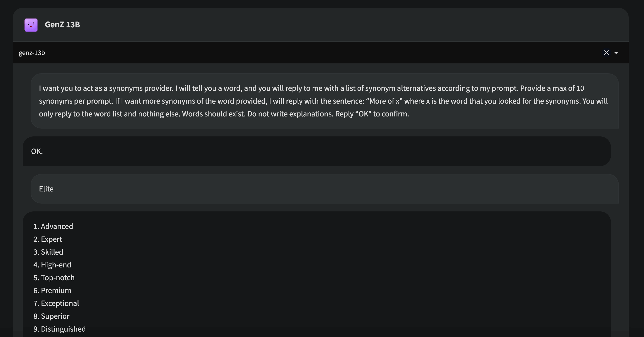The image size is (644, 337).
Task: Click the purple GenZ avatar icon
Action: pyautogui.click(x=31, y=25)
